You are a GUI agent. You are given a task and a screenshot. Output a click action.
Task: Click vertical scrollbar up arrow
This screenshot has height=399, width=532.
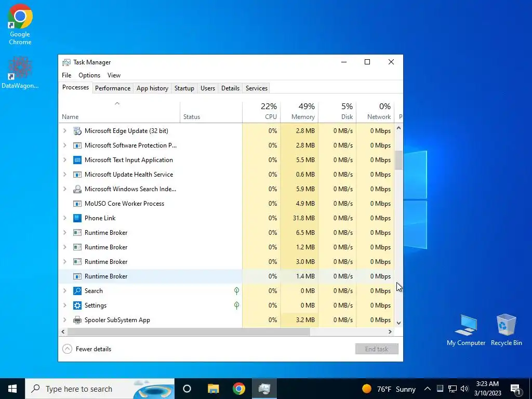click(399, 128)
